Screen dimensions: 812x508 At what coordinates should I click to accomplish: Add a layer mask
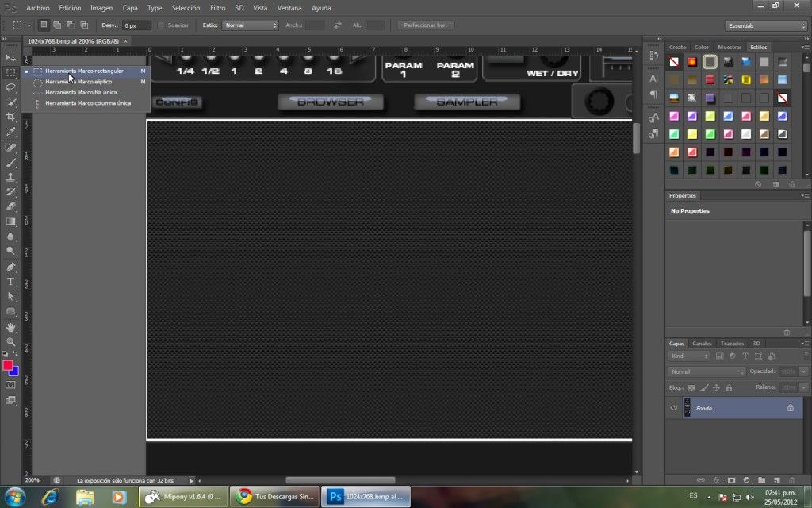[731, 480]
